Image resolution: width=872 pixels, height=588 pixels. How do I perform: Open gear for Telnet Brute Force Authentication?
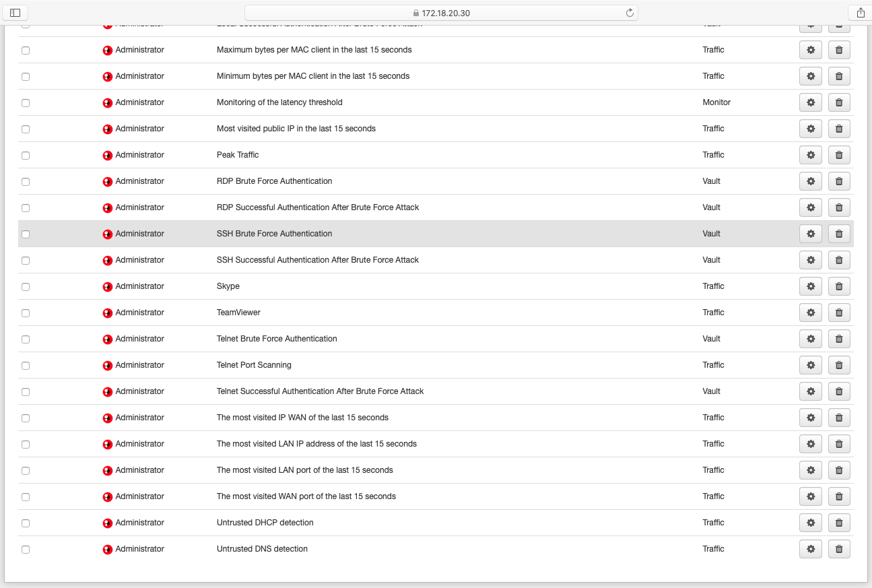click(x=811, y=339)
